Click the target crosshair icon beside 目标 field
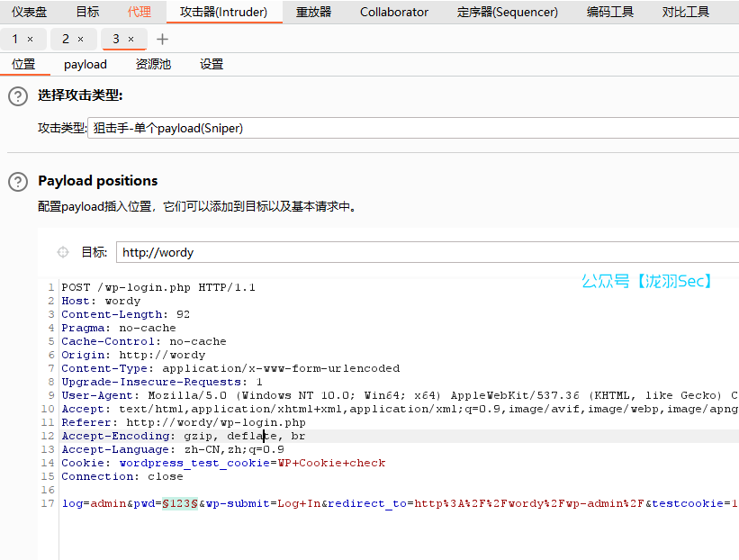 click(x=61, y=252)
